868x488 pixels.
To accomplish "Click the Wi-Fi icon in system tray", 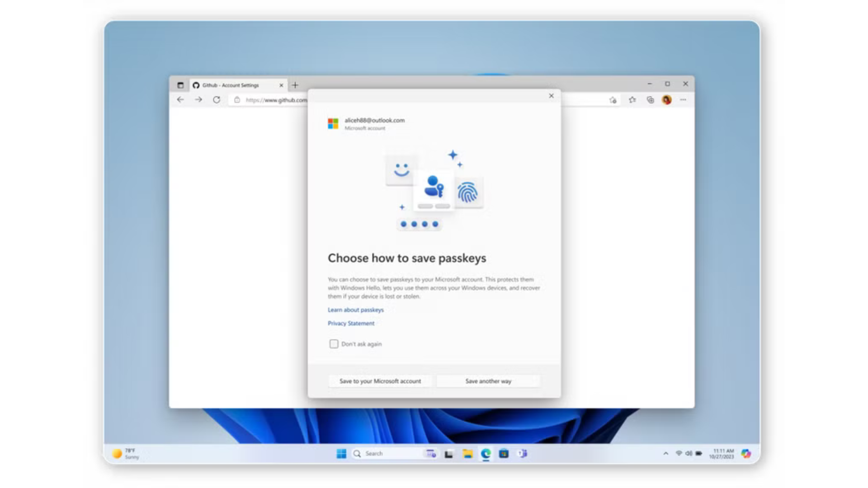I will [x=679, y=453].
